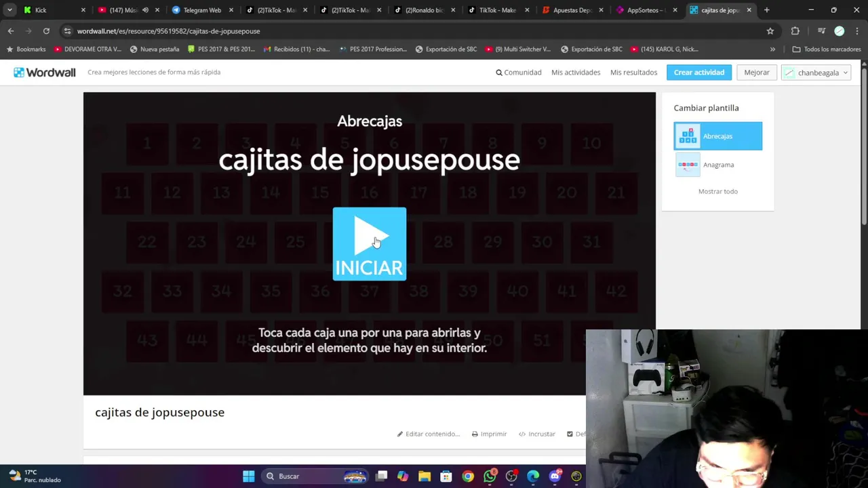Select the Anagrama template
The image size is (868, 488).
point(718,165)
